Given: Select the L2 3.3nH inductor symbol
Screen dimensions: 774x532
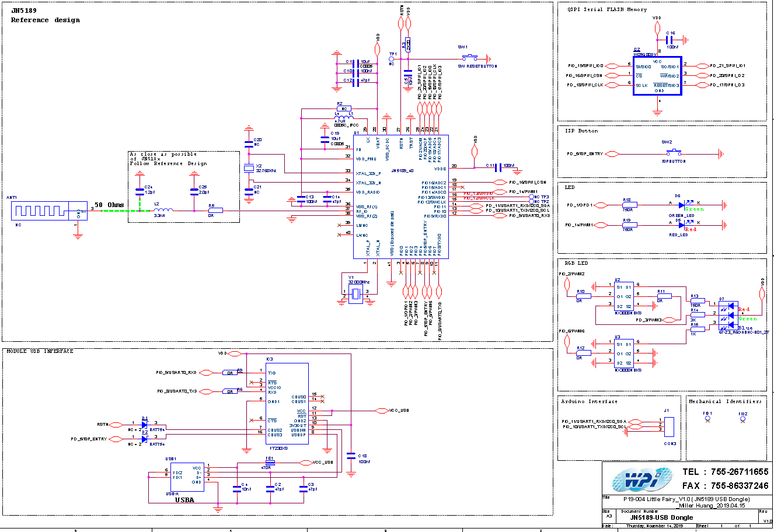Looking at the screenshot, I should click(x=163, y=211).
